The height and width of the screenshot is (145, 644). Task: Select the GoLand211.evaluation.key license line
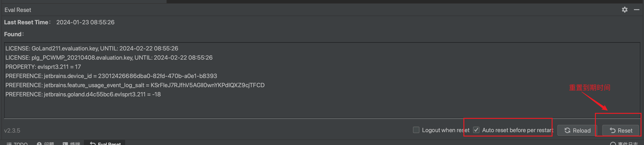point(92,48)
